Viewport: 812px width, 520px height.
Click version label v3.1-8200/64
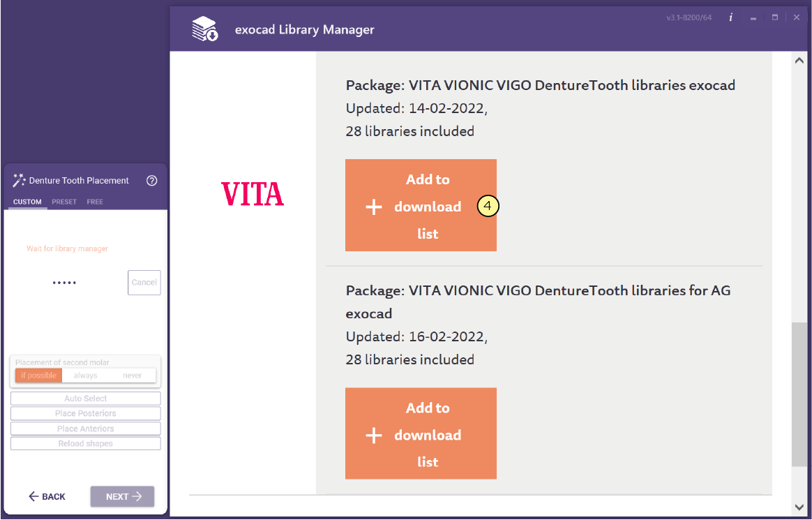(689, 17)
